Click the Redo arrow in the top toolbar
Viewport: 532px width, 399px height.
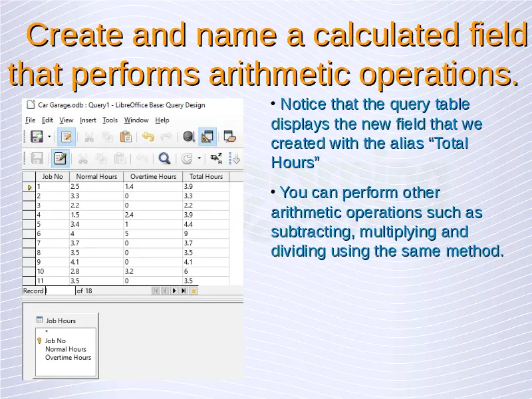(166, 137)
